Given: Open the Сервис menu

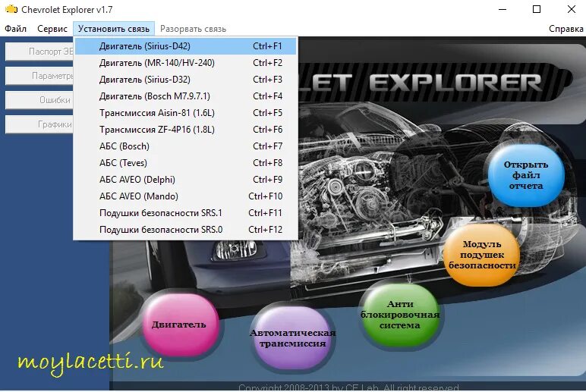Looking at the screenshot, I should click(x=52, y=29).
